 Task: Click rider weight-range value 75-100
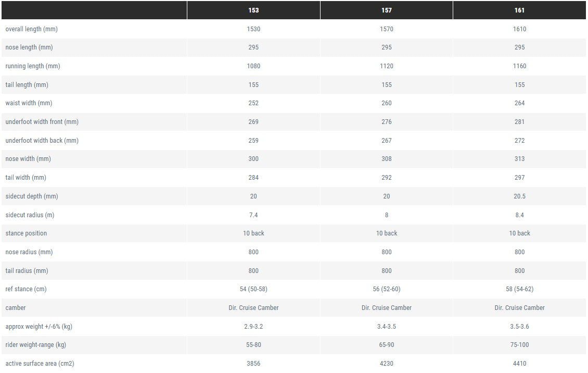519,345
